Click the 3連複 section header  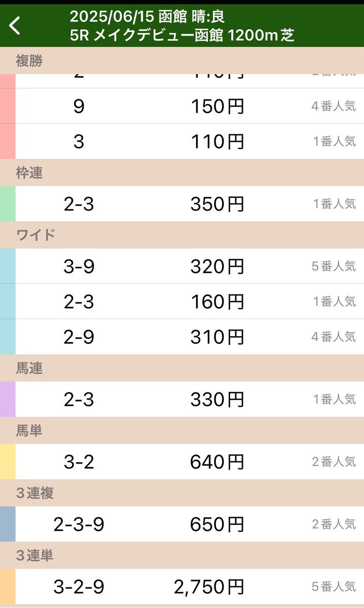[182, 493]
